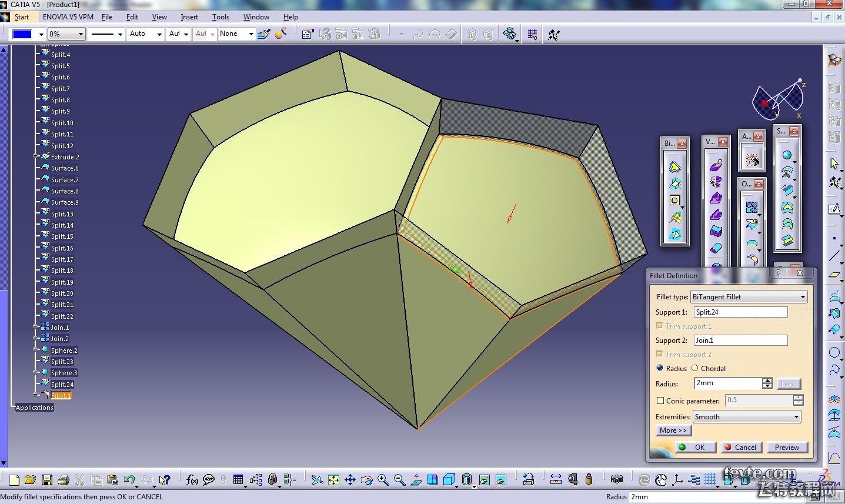Expand the Sphere.2 tree node
Viewport: 845px width, 504px height.
[36, 350]
